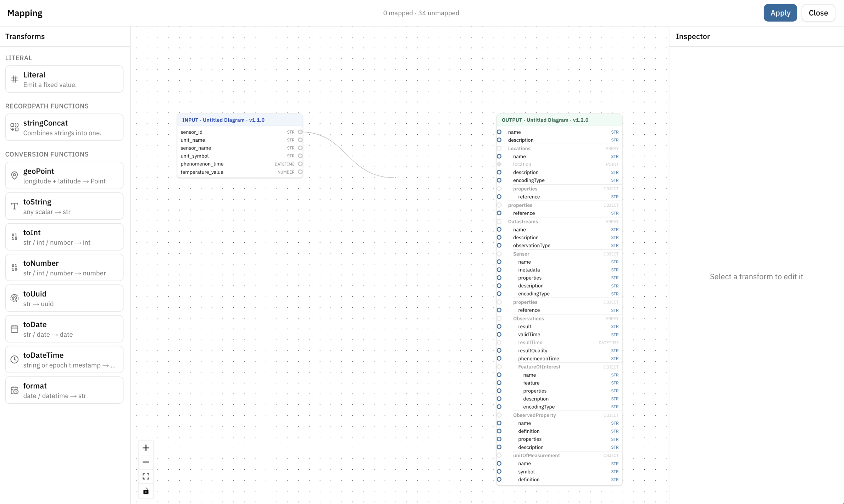This screenshot has width=844, height=504.
Task: Click the sensor_id output port
Action: tap(300, 132)
